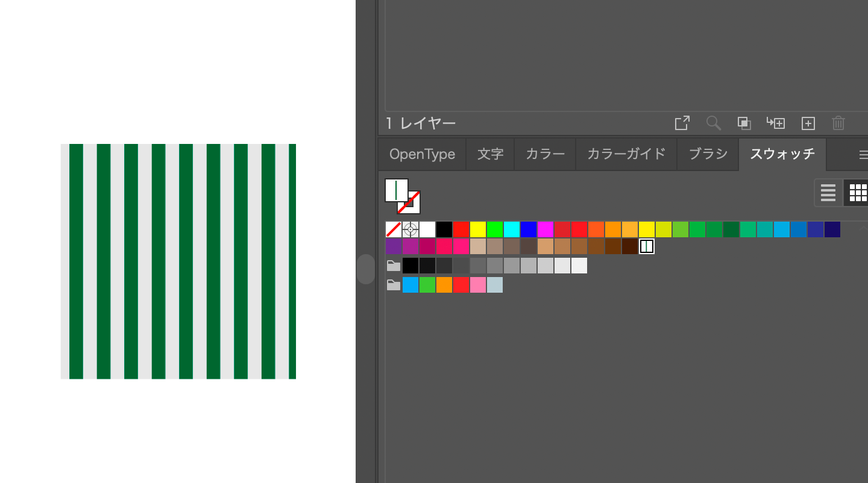Select the red swatch in the bottom group

pos(461,285)
